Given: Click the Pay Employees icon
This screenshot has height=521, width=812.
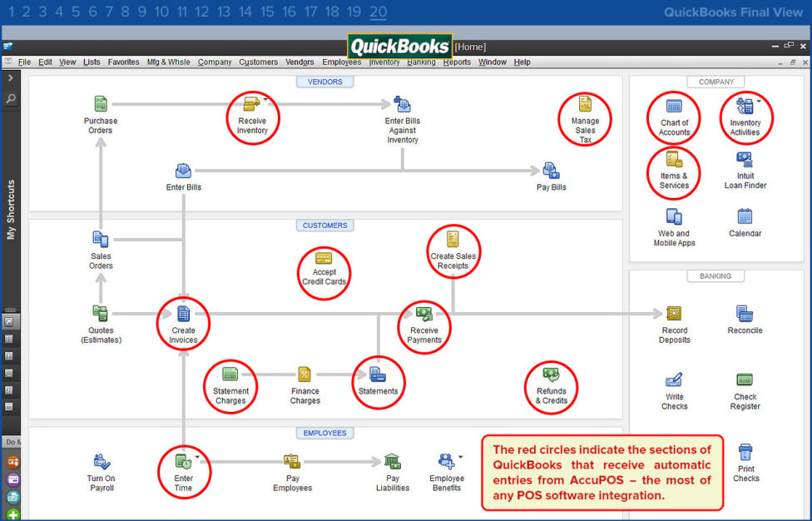Looking at the screenshot, I should [292, 461].
